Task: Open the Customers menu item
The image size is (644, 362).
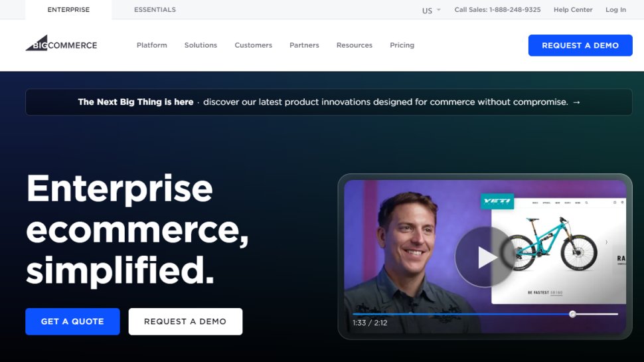Action: click(253, 45)
